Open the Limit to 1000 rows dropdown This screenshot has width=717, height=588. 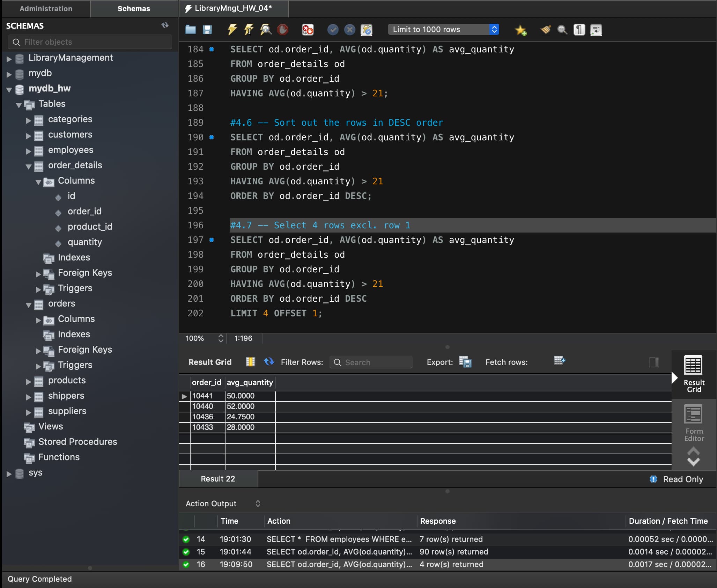(443, 29)
